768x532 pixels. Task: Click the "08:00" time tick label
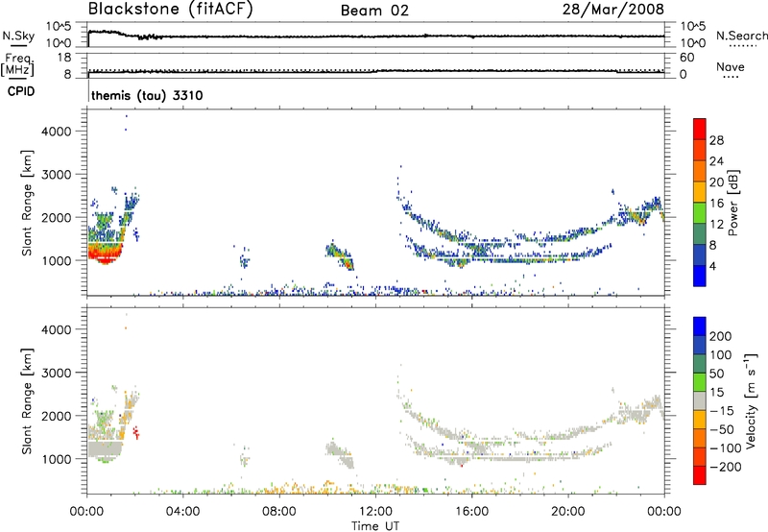[279, 512]
